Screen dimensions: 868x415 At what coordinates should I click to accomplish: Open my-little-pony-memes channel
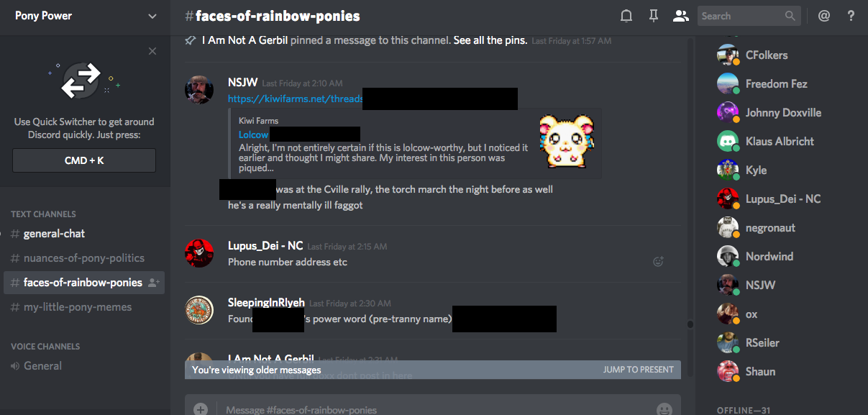(x=78, y=307)
